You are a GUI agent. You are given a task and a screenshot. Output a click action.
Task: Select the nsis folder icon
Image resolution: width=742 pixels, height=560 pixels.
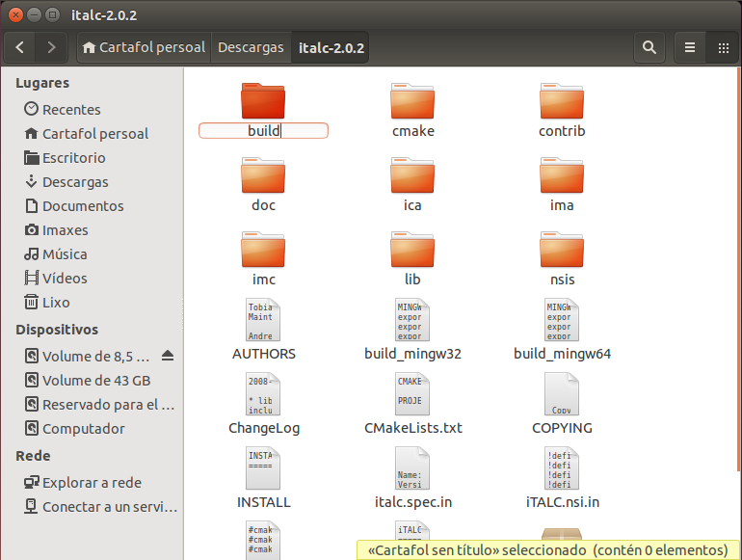point(562,249)
